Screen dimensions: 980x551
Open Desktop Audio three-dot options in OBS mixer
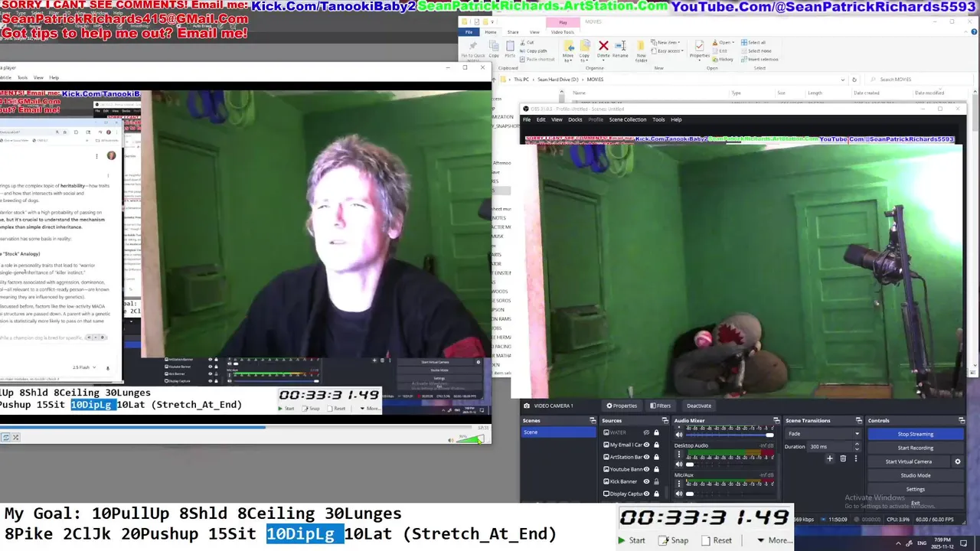point(678,455)
